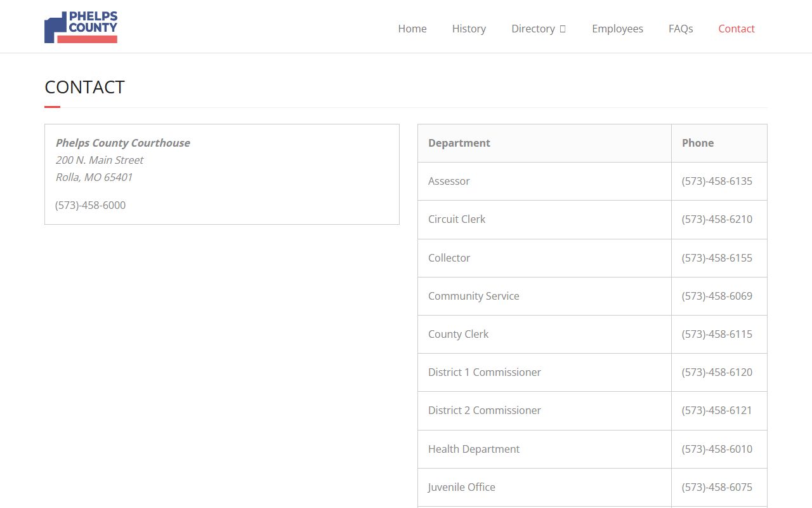Click Juvenile Office phone (573)-458-6075
This screenshot has width=812, height=508.
point(717,487)
